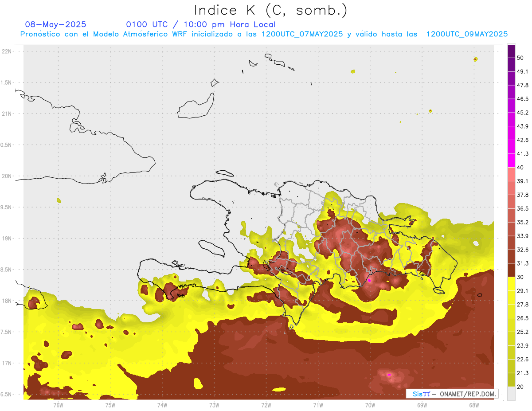Pick the dark purple swatch above 50
This screenshot has width=532, height=411.
(x=511, y=51)
